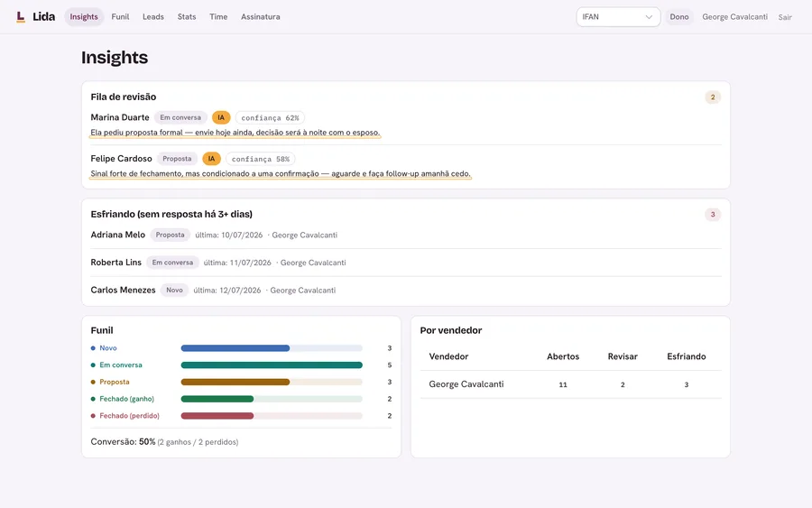812x508 pixels.
Task: Open Adriana Melo lead
Action: (117, 235)
